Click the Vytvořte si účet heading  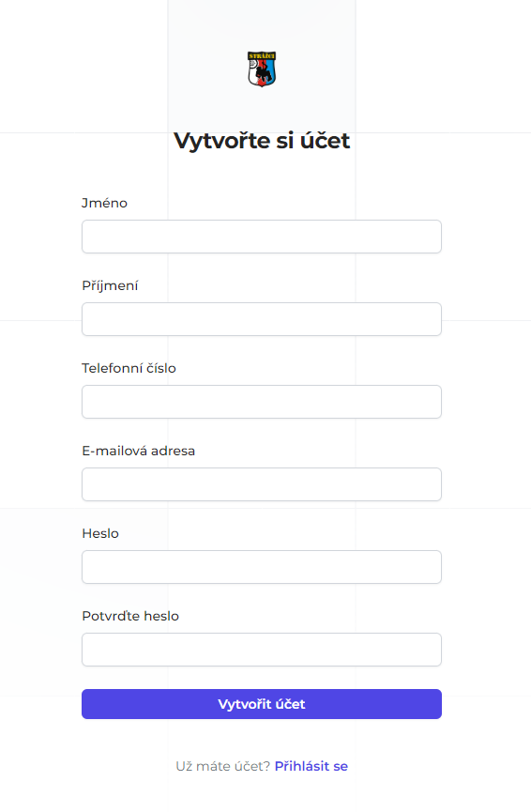(x=262, y=141)
